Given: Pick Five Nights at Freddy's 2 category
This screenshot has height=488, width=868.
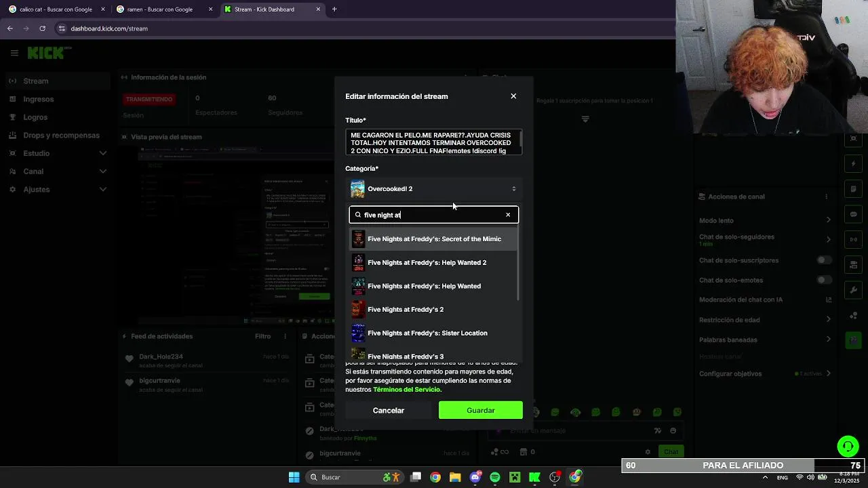Looking at the screenshot, I should 433,309.
